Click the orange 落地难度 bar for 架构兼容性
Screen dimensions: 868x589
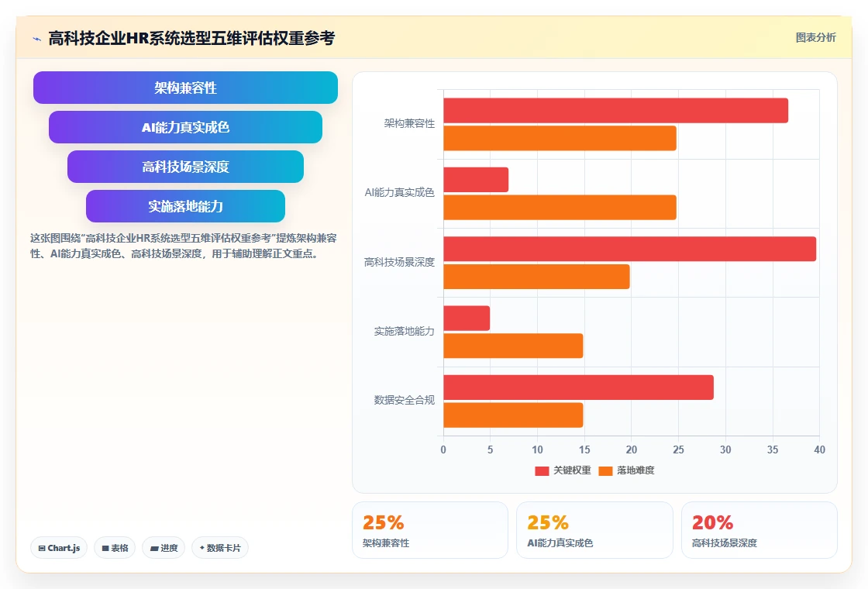coord(560,139)
